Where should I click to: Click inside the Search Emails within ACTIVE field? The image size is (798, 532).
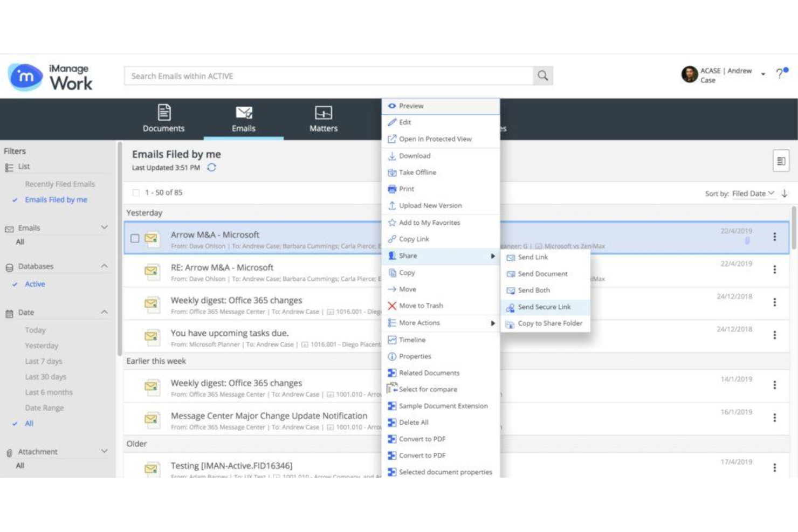(324, 75)
